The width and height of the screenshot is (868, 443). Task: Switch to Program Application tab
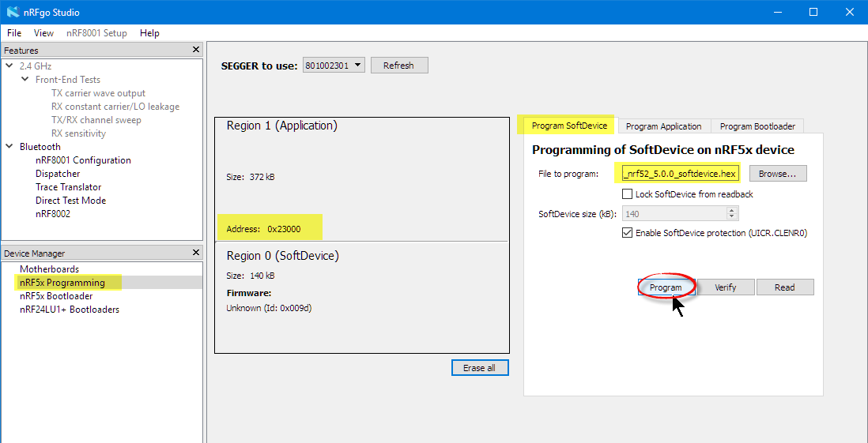click(663, 126)
